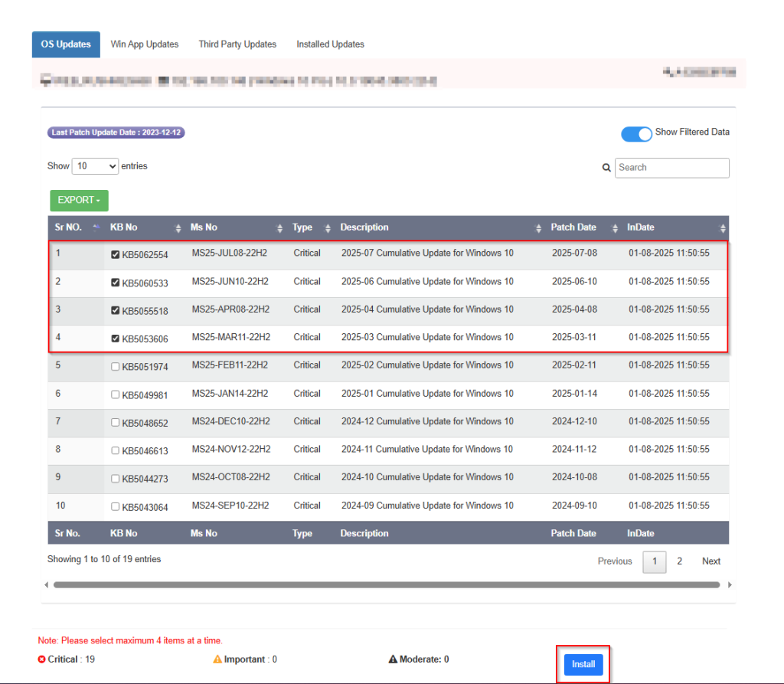Viewport: 784px width, 684px height.
Task: Sort by KB No column arrows
Action: (178, 228)
